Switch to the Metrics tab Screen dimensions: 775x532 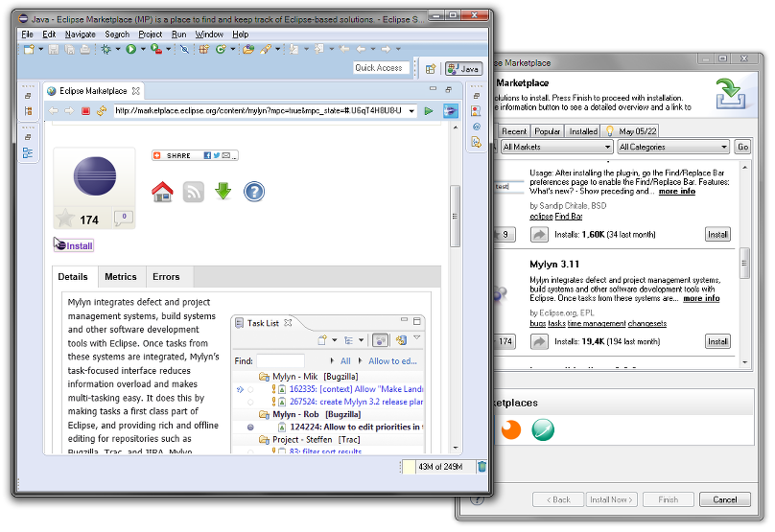pos(121,277)
